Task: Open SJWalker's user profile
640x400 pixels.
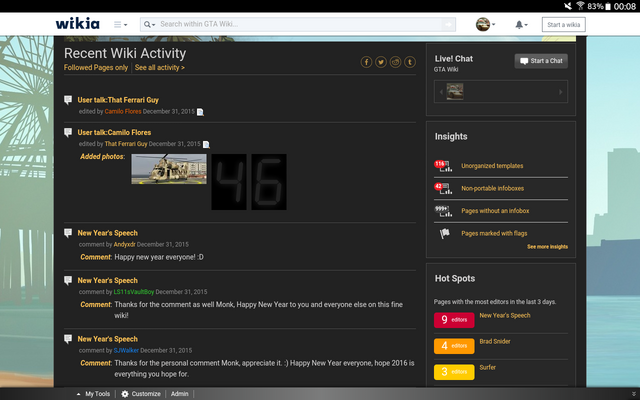Action: pos(126,351)
